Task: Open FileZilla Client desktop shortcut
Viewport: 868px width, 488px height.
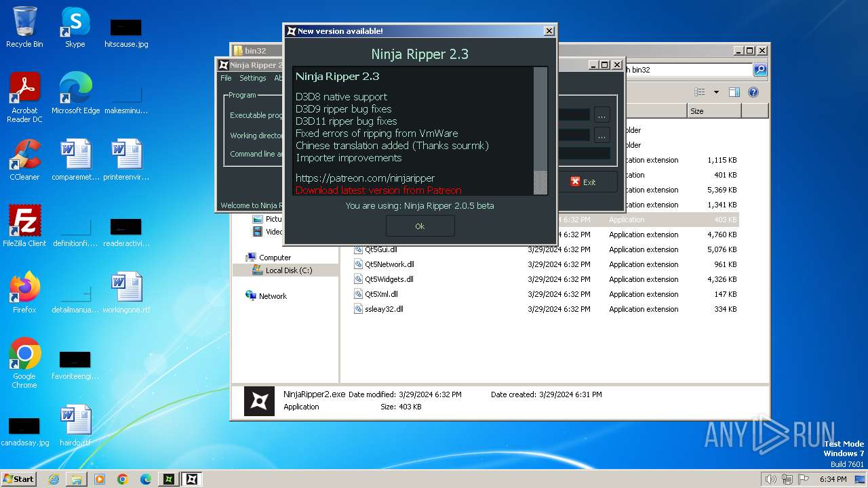Action: coord(24,226)
